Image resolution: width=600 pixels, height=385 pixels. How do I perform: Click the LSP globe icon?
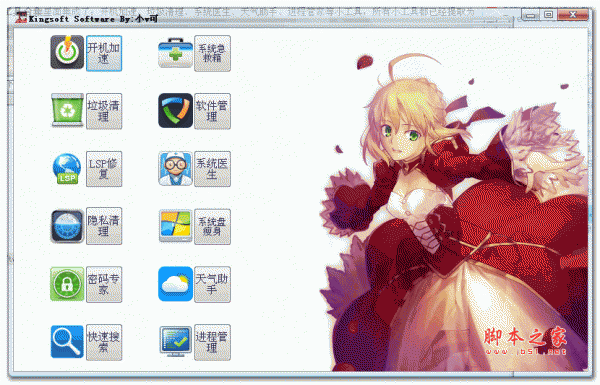67,169
